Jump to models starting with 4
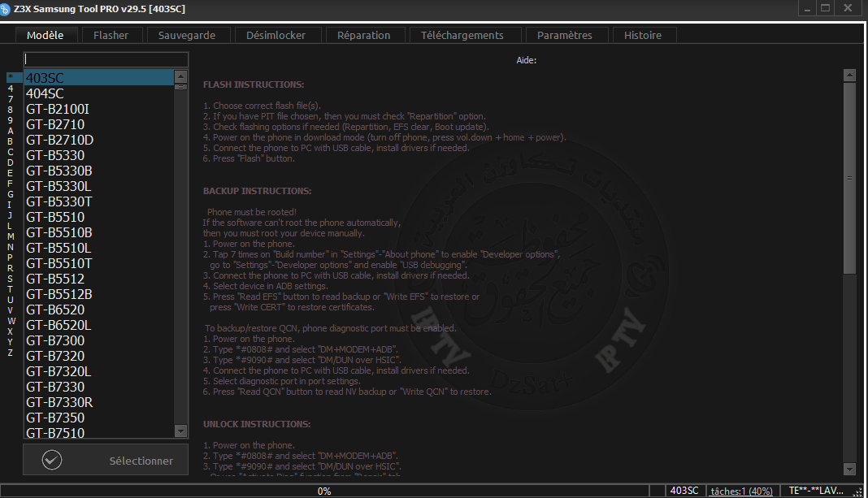This screenshot has width=868, height=498. tap(11, 89)
